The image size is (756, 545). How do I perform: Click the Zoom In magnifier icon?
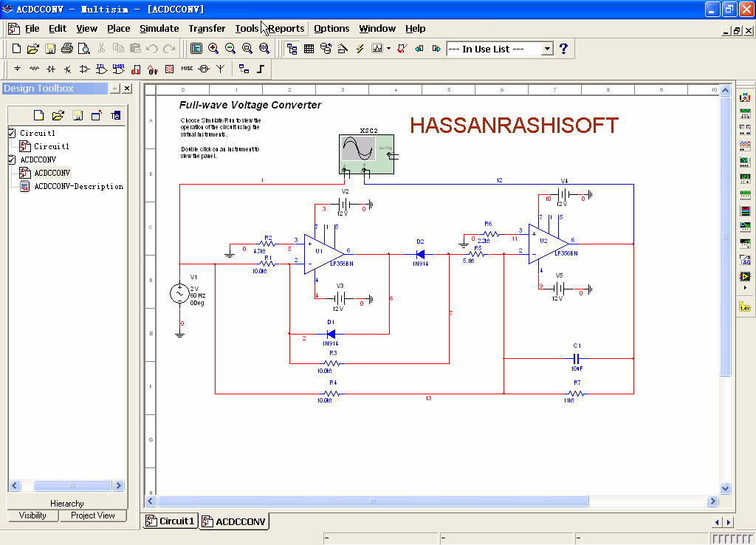pyautogui.click(x=213, y=49)
